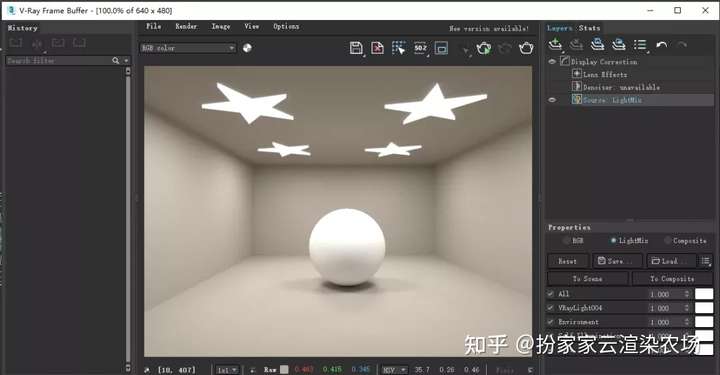Activate the Region render selection icon
This screenshot has width=720, height=375.
click(x=399, y=48)
